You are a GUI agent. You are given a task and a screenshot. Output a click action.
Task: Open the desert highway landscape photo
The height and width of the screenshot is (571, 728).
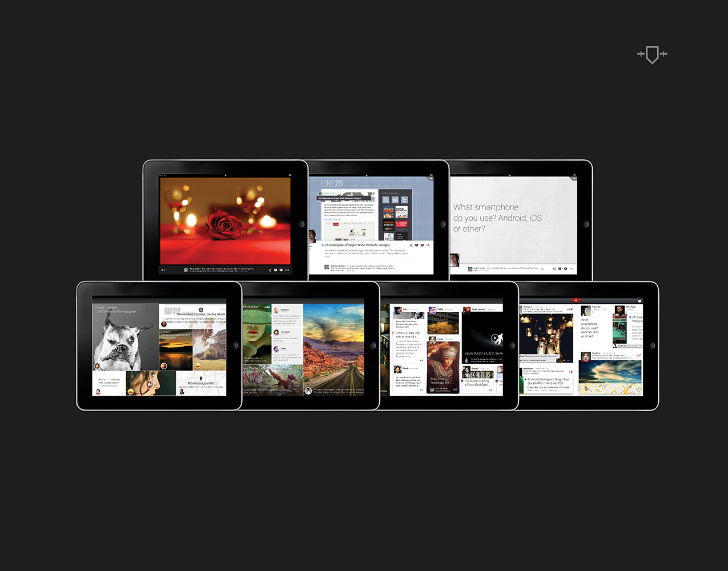point(333,349)
